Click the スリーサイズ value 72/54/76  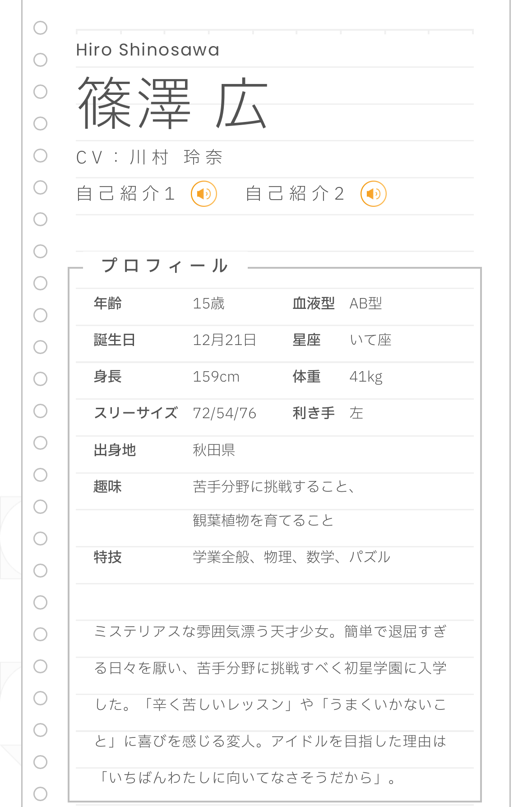(224, 413)
